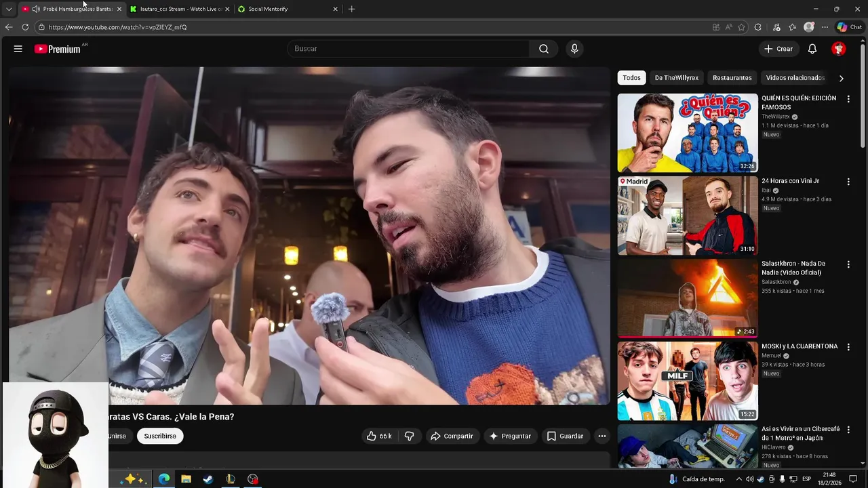Viewport: 868px width, 488px height.
Task: Open the Edge profile avatar
Action: pyautogui.click(x=808, y=27)
